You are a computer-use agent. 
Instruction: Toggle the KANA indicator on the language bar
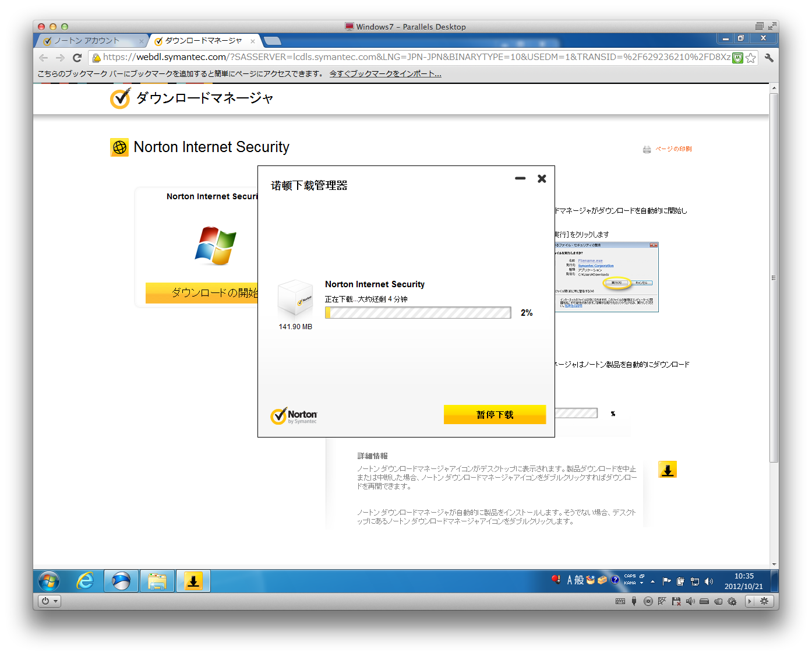pyautogui.click(x=630, y=583)
